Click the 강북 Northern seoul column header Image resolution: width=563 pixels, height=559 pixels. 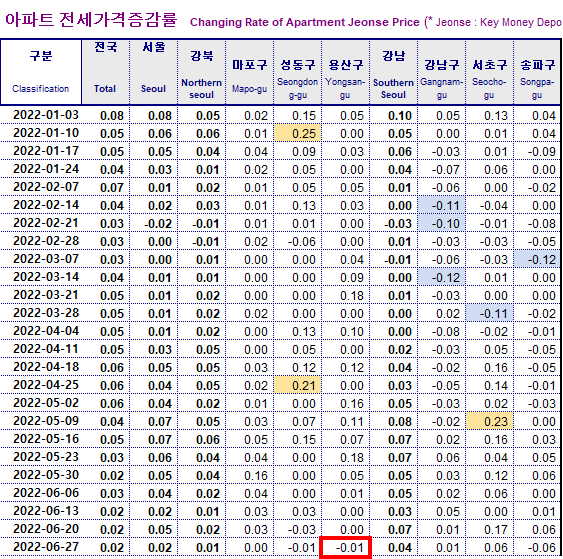202,72
